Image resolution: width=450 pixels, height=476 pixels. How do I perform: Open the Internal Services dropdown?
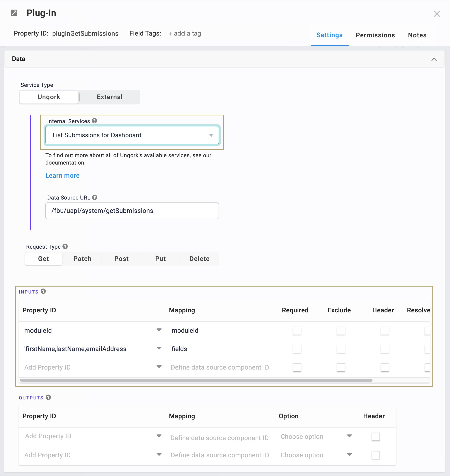coord(132,135)
